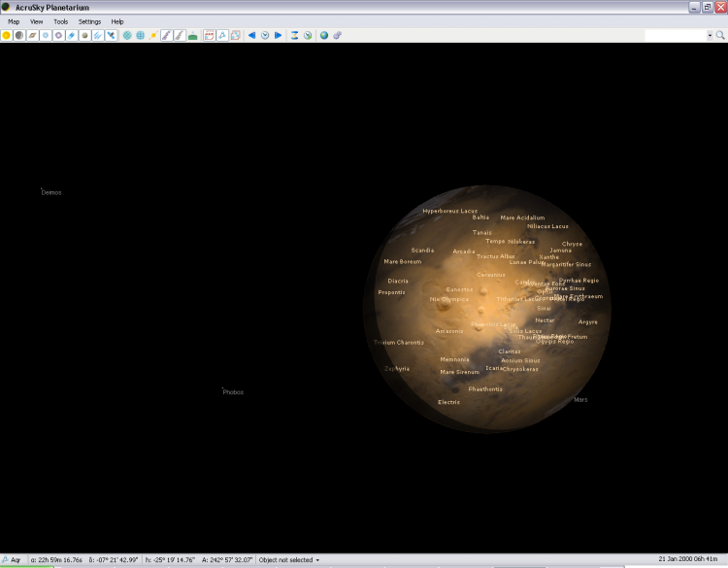728x568 pixels.
Task: Click altitude value -25° 19' 14.76"
Action: tap(170, 560)
